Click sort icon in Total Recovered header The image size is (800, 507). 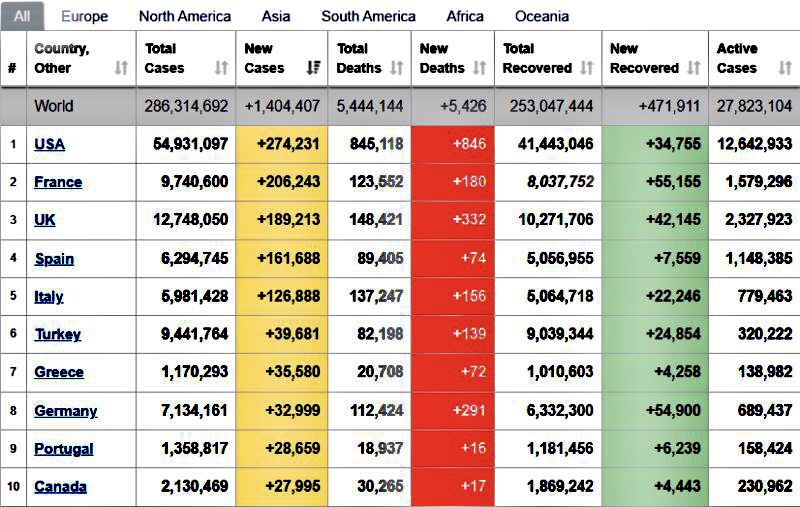[x=586, y=68]
